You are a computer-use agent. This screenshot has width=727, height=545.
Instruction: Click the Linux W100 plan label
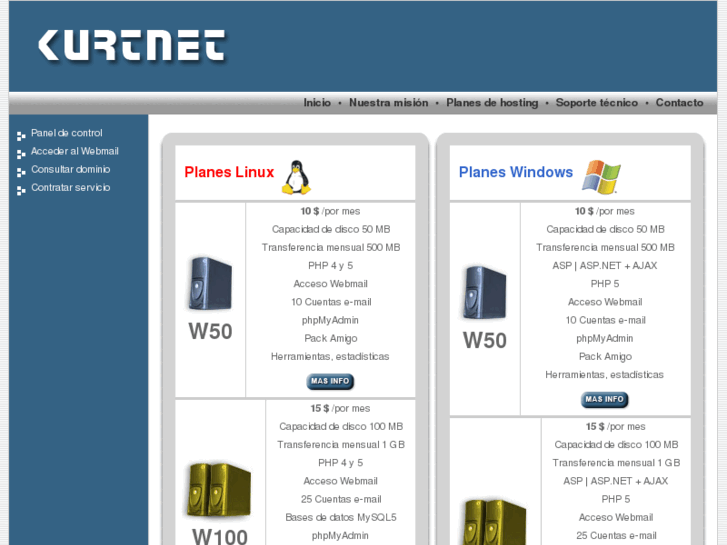(x=220, y=537)
